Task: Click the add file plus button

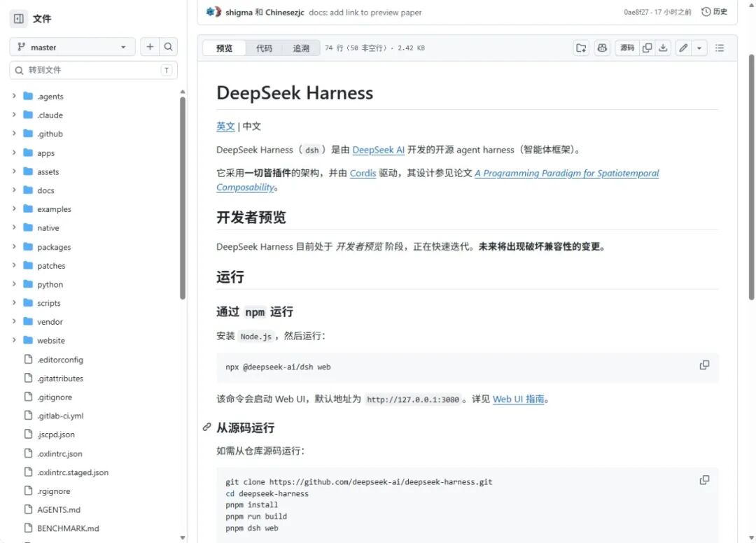Action: (150, 47)
